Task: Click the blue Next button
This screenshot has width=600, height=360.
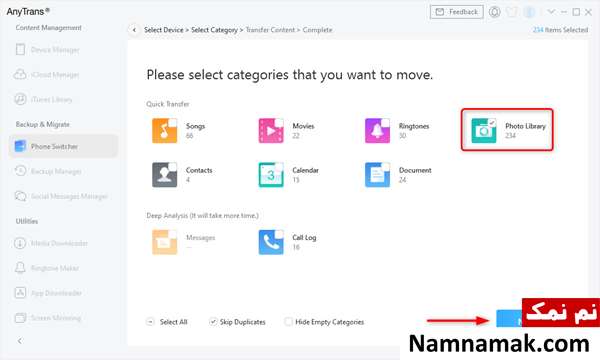Action: point(509,318)
